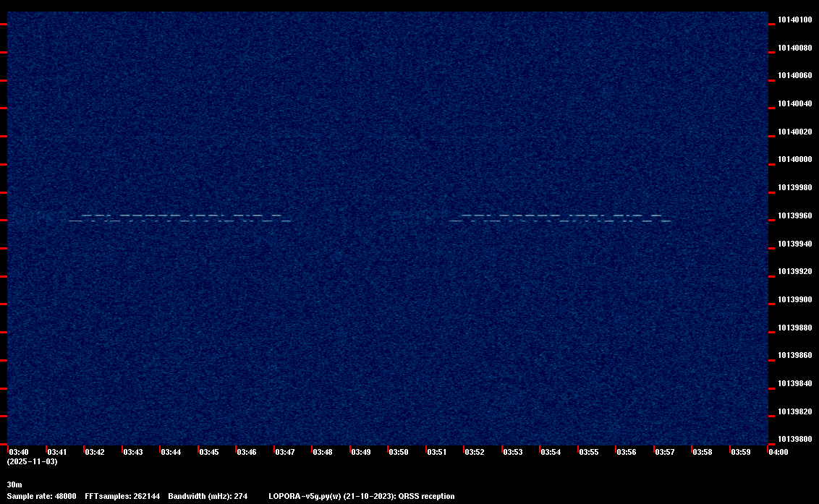The width and height of the screenshot is (819, 504).
Task: Click the 10139960 frequency label
Action: [x=795, y=215]
